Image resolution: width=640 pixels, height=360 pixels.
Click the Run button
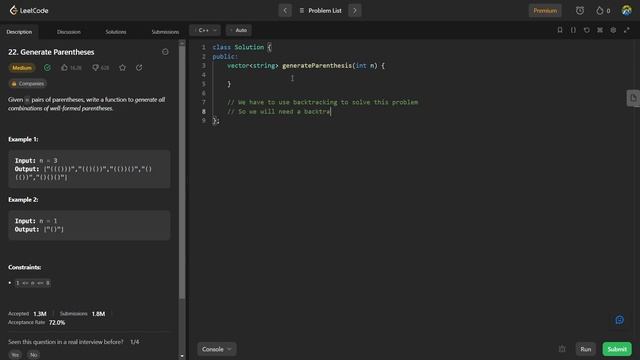tap(586, 349)
